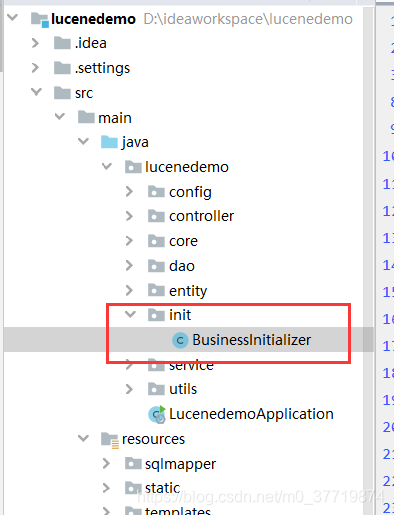
Task: Click the .settings folder icon
Action: point(62,68)
